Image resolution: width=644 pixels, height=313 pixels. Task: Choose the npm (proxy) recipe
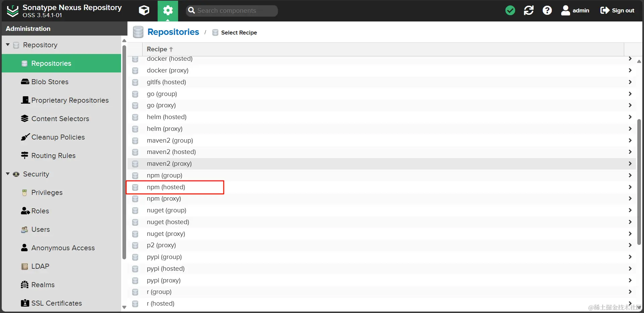382,199
